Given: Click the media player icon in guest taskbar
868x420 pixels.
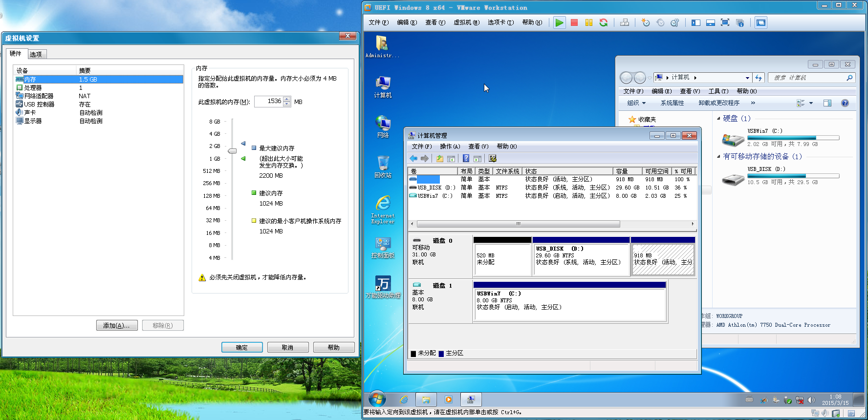Looking at the screenshot, I should click(x=448, y=399).
